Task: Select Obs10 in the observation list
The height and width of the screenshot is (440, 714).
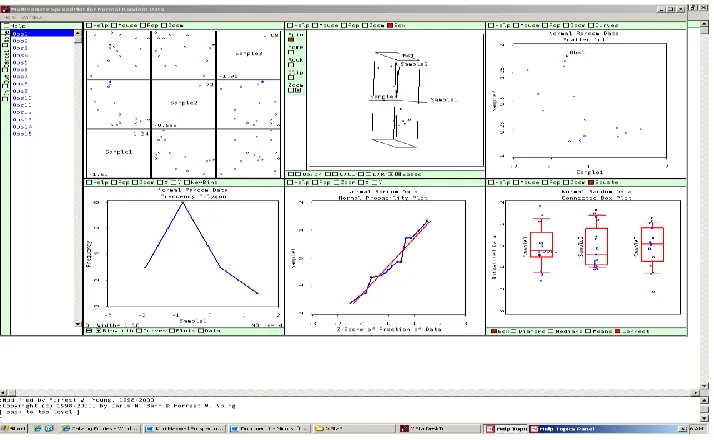Action: (x=42, y=98)
